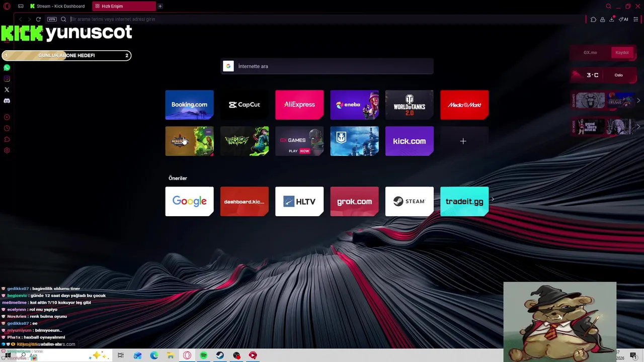Viewport: 644px width, 362px height.
Task: Open tab search magnifier in title bar
Action: [x=608, y=6]
